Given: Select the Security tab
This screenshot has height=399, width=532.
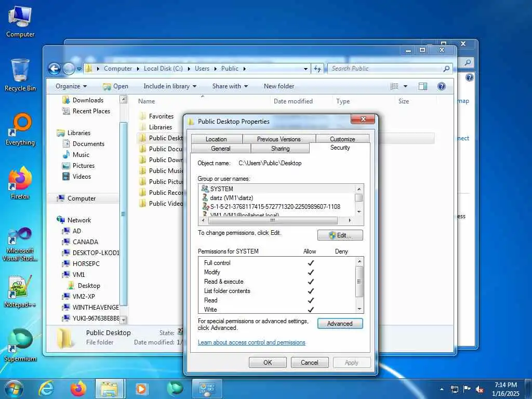Looking at the screenshot, I should (340, 148).
